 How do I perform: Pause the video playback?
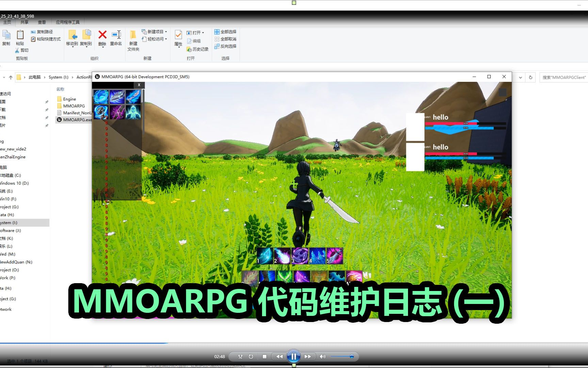294,356
